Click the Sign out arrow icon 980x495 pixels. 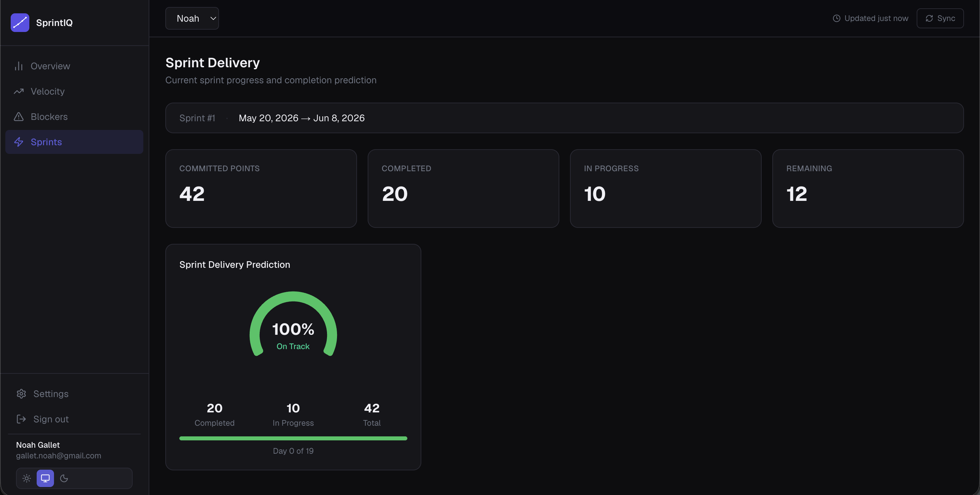[21, 419]
